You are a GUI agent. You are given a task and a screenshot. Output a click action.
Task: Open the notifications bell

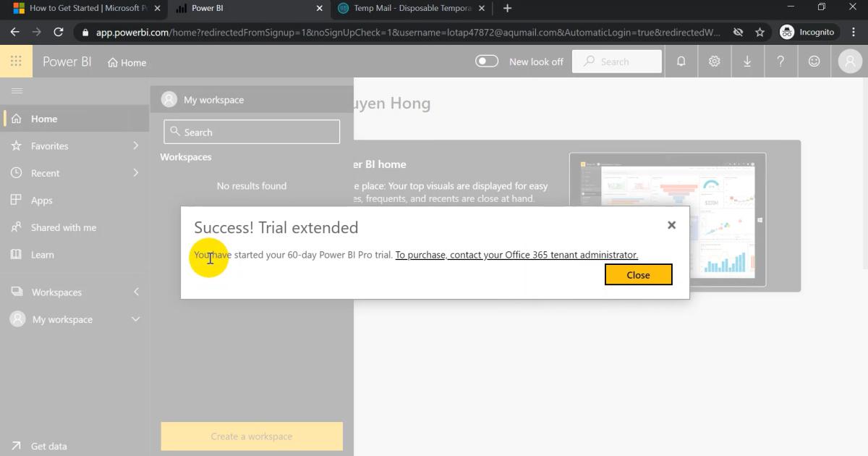(681, 62)
